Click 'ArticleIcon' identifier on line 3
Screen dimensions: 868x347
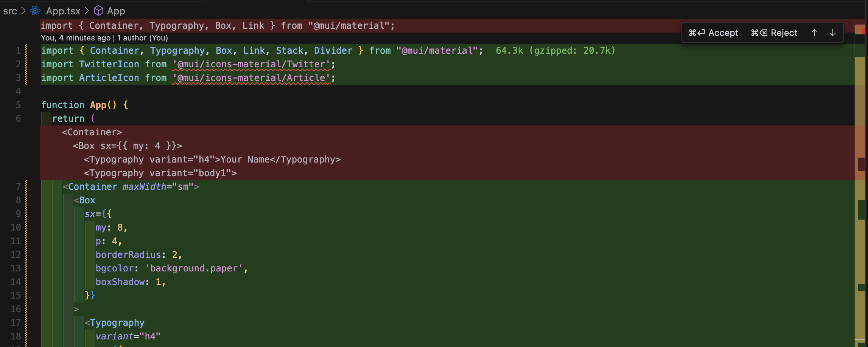point(109,78)
